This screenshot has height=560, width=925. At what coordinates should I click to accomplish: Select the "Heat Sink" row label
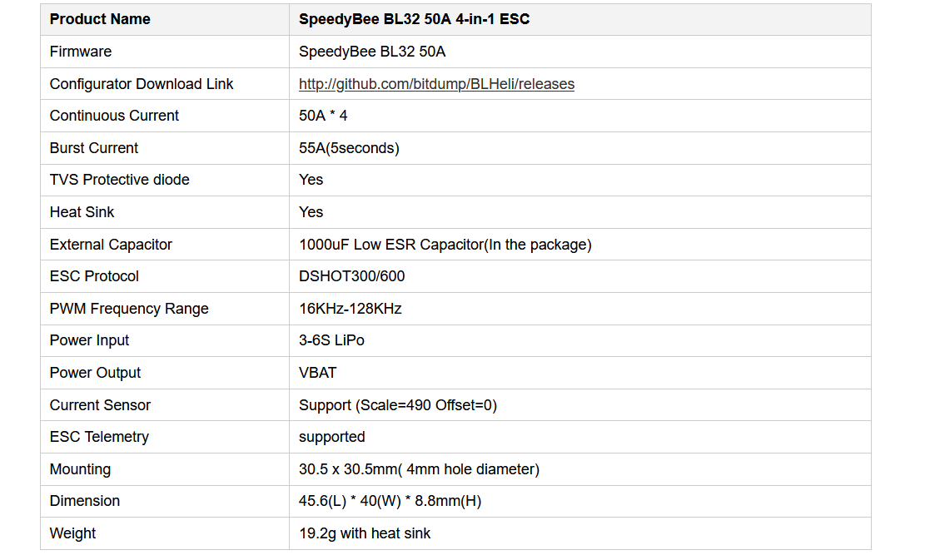point(82,212)
